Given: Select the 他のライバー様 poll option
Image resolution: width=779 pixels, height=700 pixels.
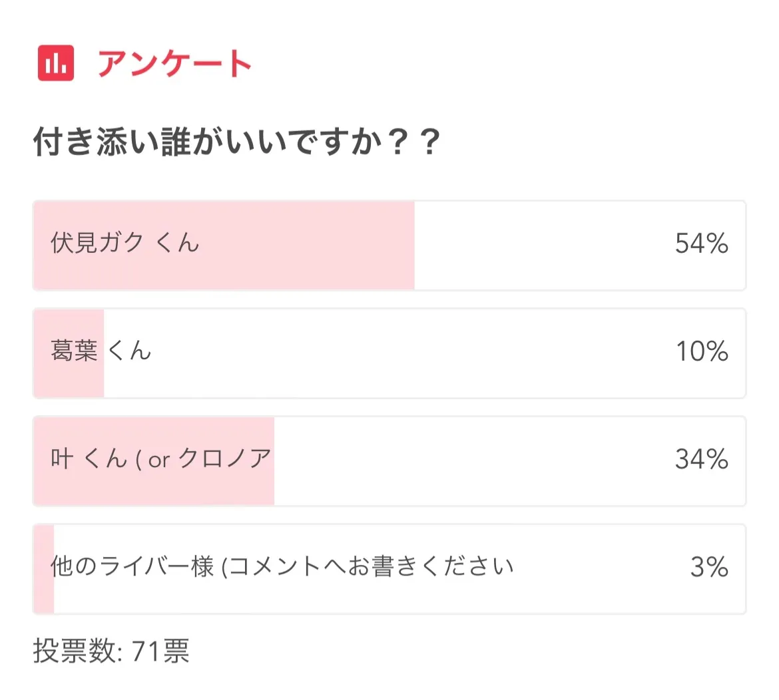Looking at the screenshot, I should click(389, 568).
